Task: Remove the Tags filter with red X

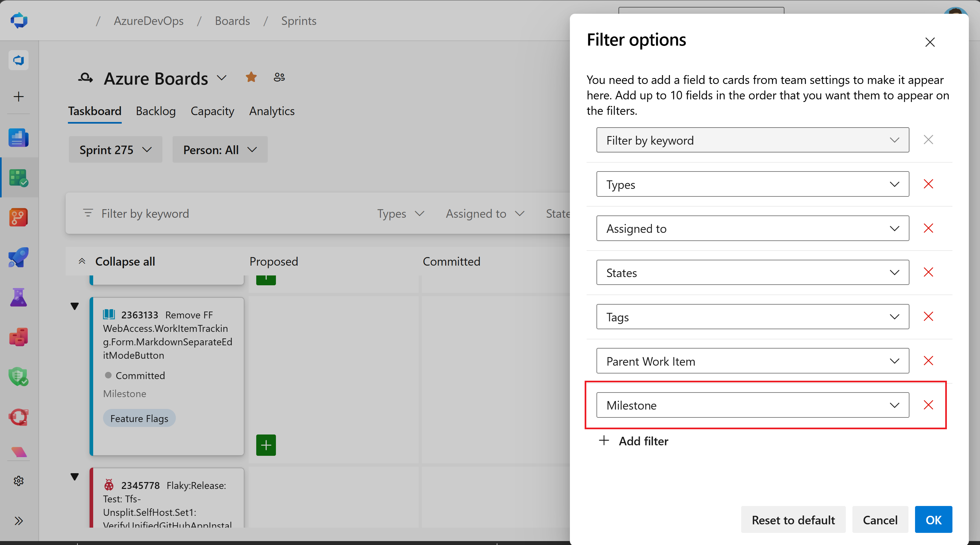Action: (x=928, y=316)
